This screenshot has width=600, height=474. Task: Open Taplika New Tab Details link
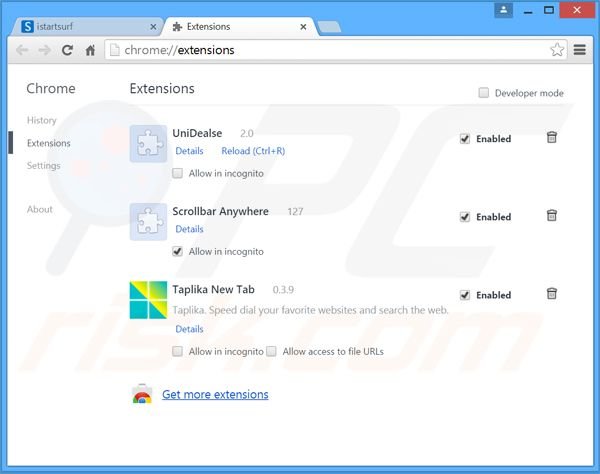click(189, 329)
